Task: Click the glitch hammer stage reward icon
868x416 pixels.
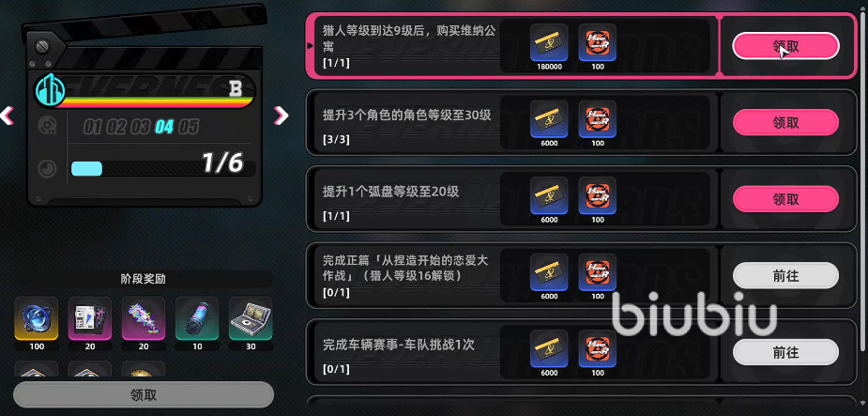Action: pyautogui.click(x=144, y=318)
